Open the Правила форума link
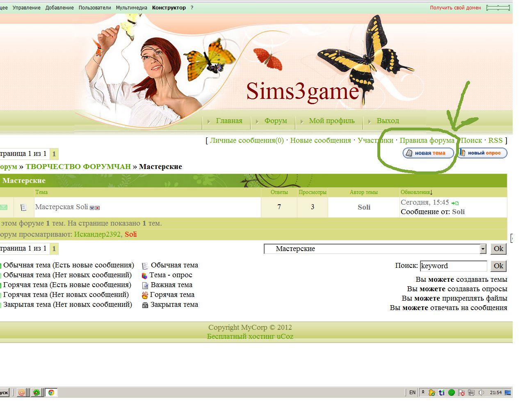Image resolution: width=525 pixels, height=420 pixels. 427,140
